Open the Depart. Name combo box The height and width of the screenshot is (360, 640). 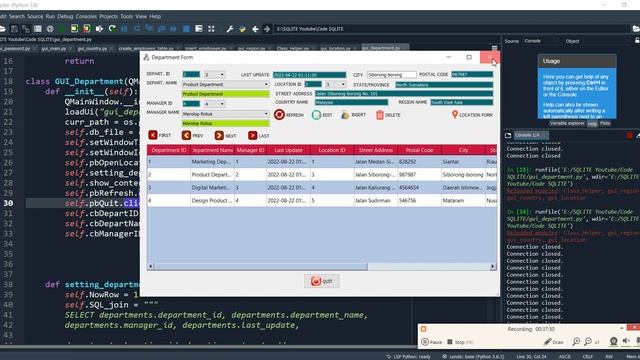pyautogui.click(x=225, y=84)
